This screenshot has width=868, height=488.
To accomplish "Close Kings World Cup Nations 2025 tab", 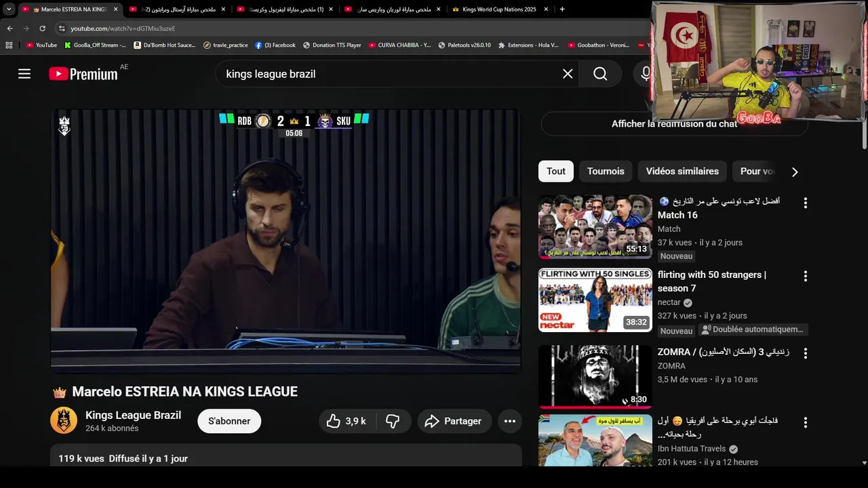I will tap(546, 9).
